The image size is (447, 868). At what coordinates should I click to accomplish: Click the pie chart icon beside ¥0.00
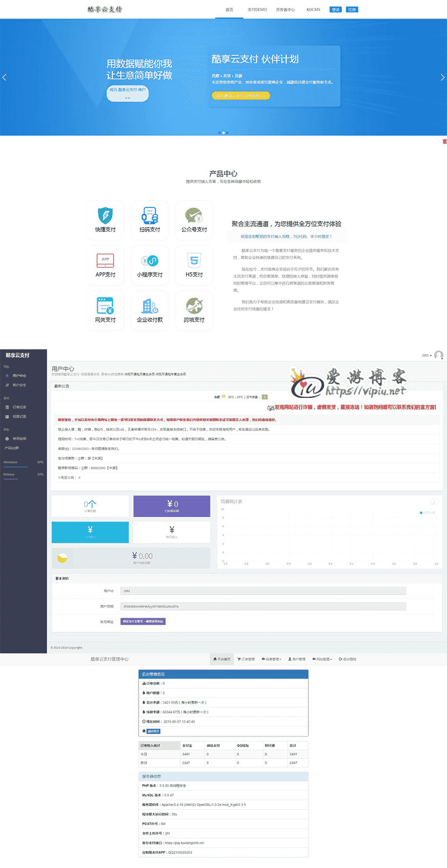point(62,558)
